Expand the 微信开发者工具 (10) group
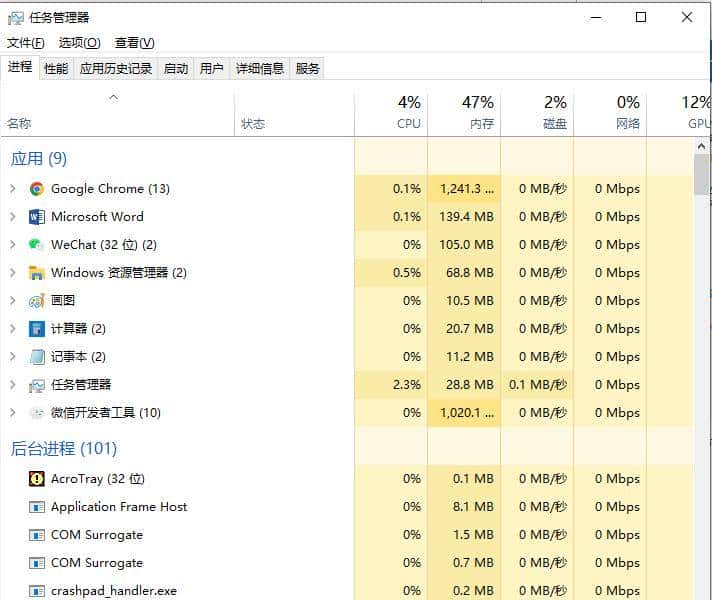Image resolution: width=712 pixels, height=600 pixels. click(x=13, y=413)
